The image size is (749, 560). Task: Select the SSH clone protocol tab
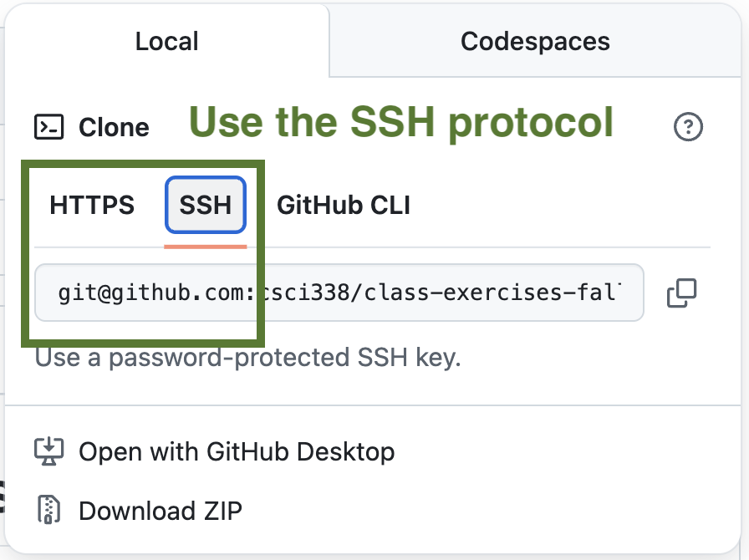pos(206,205)
